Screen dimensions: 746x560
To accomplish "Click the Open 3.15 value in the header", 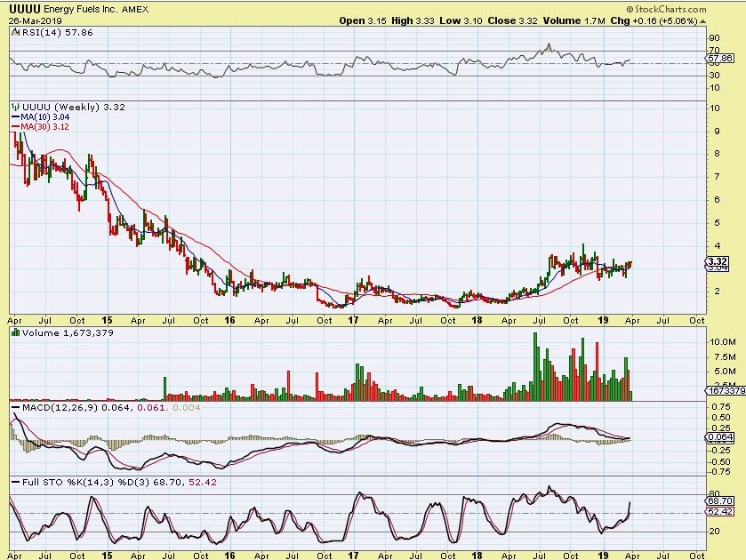I will pyautogui.click(x=363, y=21).
